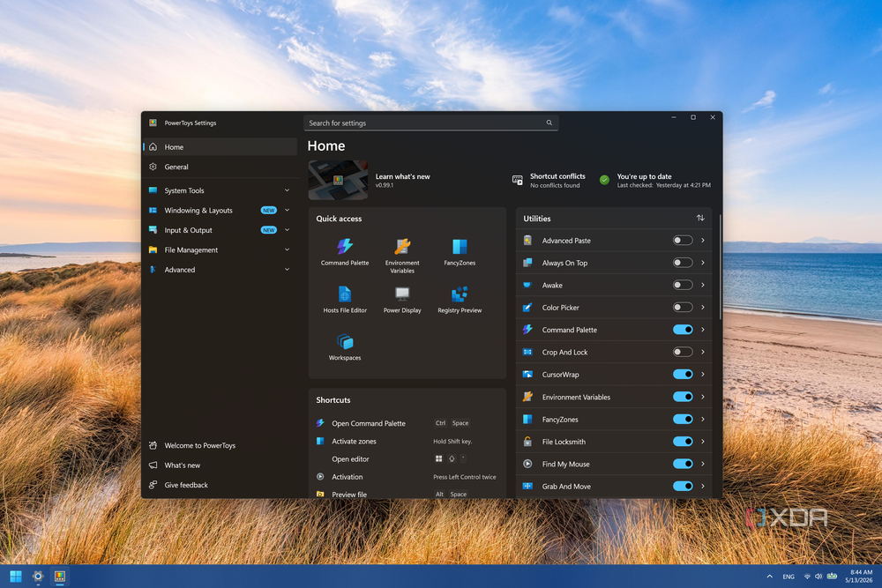Open Power Display utility
882x588 pixels.
402,299
